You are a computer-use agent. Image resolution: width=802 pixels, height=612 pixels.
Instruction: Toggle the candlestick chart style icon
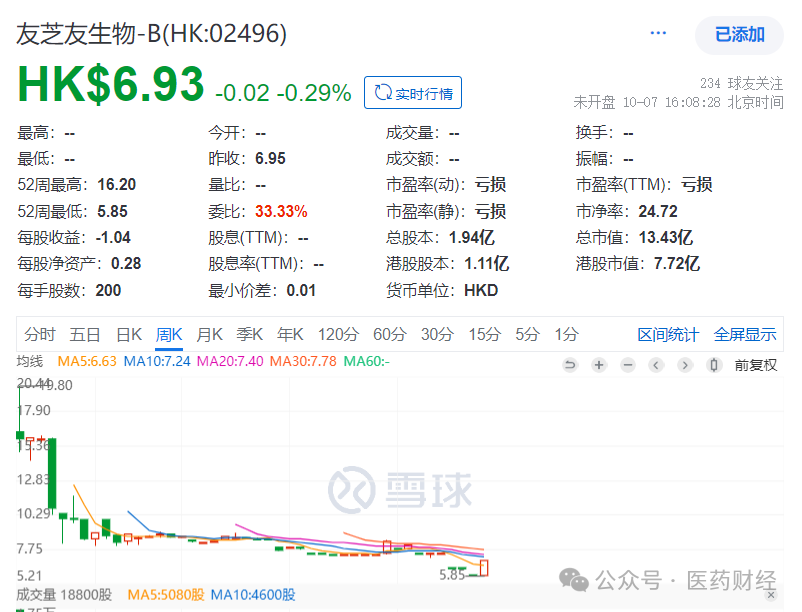coord(716,365)
